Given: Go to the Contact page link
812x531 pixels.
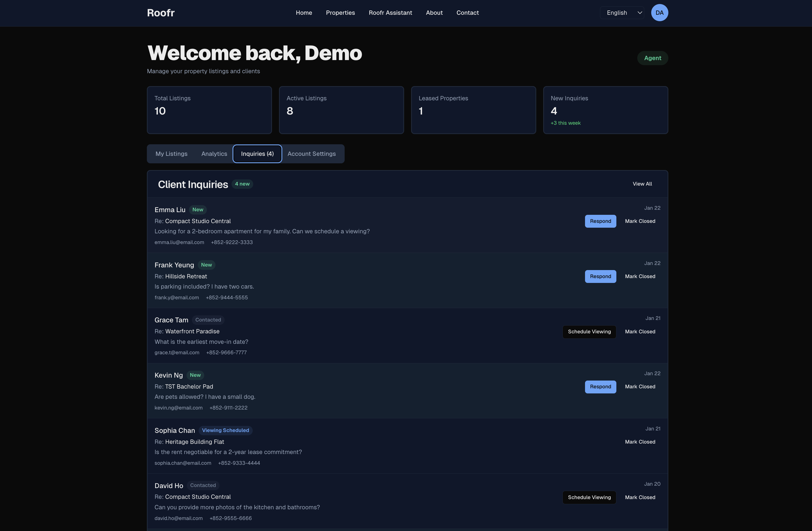Looking at the screenshot, I should pyautogui.click(x=467, y=13).
